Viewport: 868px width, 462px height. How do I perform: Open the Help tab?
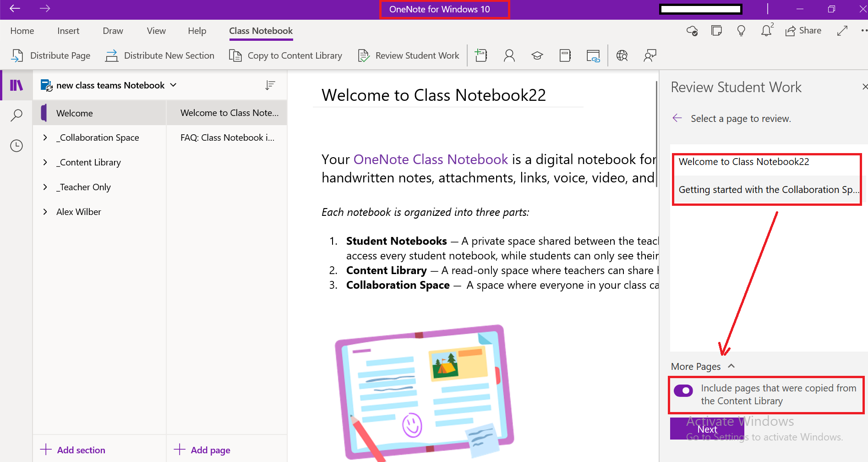tap(197, 31)
